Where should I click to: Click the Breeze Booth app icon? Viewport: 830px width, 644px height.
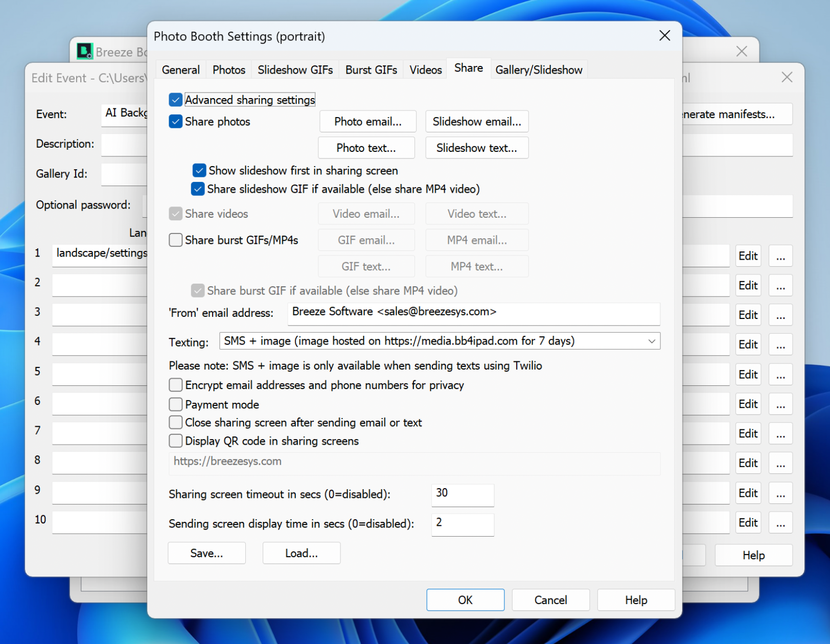(x=84, y=51)
